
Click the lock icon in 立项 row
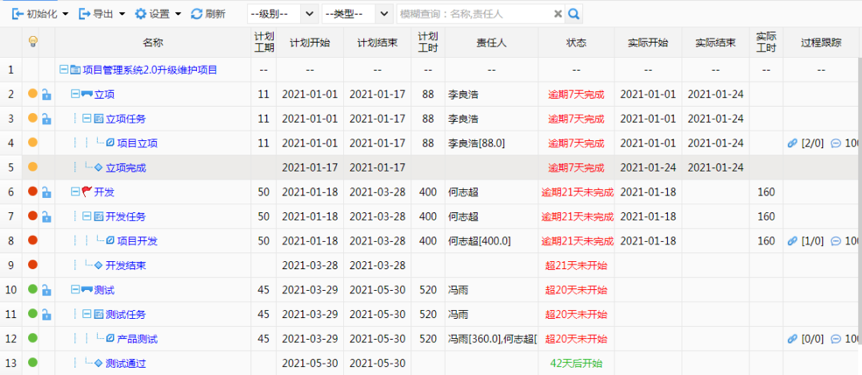pyautogui.click(x=47, y=94)
